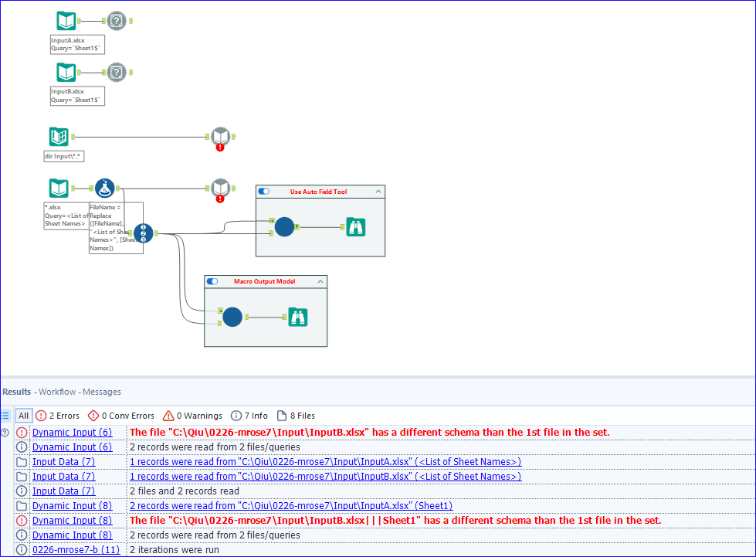Click the Dynamic Input tool after InputB.xlsx
Viewport: 756px width, 557px height.
click(x=117, y=72)
